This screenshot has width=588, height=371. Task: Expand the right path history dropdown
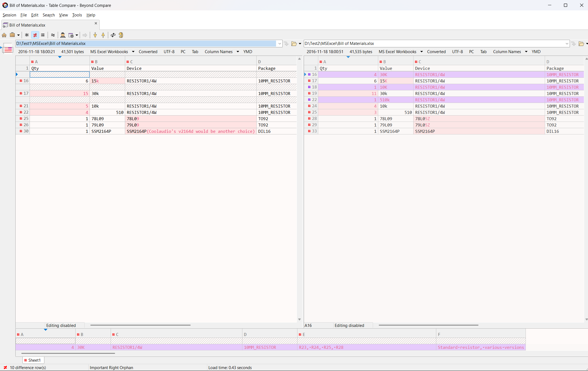click(567, 44)
